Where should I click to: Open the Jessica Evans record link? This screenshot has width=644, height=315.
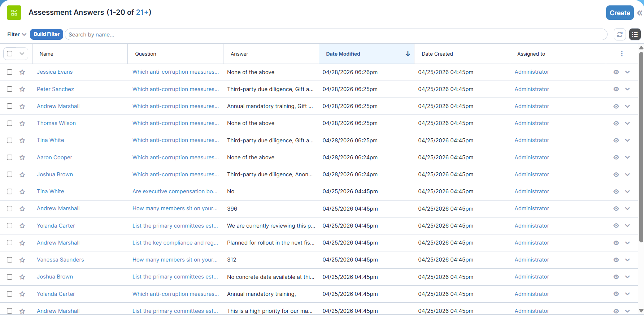pos(55,72)
